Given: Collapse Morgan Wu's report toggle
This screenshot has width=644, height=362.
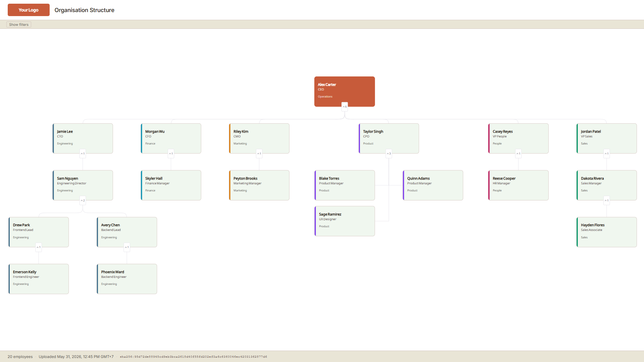Looking at the screenshot, I should pos(171,154).
